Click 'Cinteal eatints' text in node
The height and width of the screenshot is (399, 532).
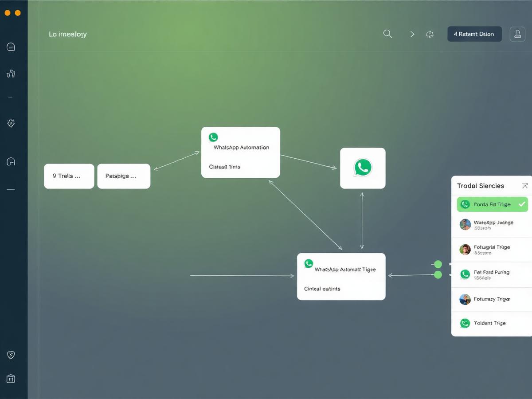322,289
